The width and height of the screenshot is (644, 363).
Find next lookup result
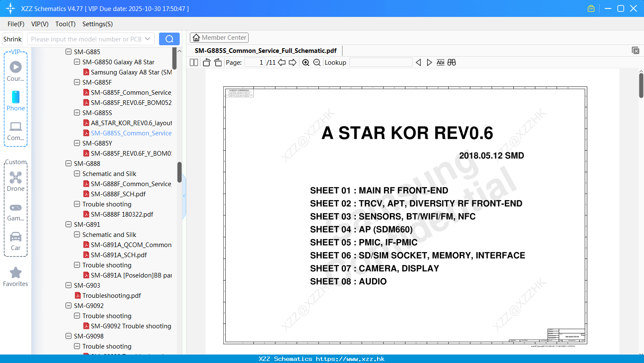click(429, 62)
